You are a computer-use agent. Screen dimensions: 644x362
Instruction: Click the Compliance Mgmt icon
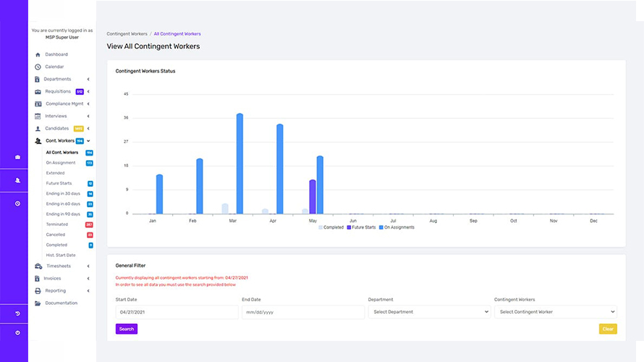38,104
